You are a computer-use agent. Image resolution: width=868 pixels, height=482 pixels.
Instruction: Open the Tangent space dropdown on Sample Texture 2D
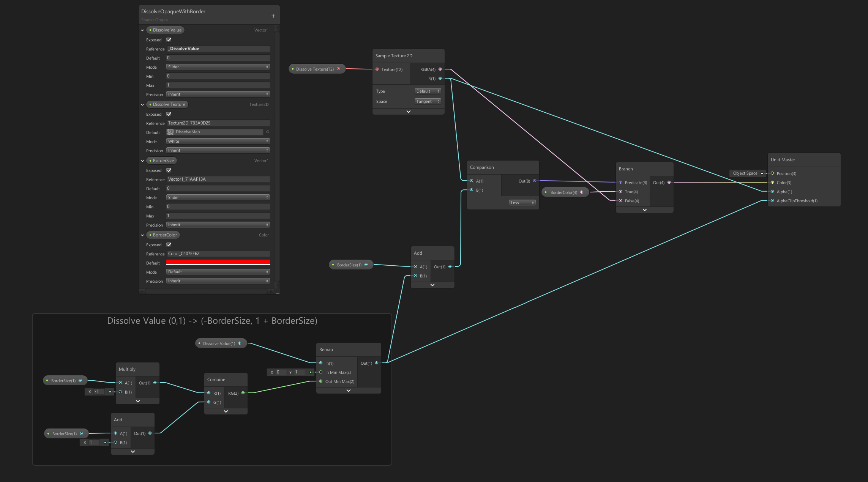pos(428,101)
